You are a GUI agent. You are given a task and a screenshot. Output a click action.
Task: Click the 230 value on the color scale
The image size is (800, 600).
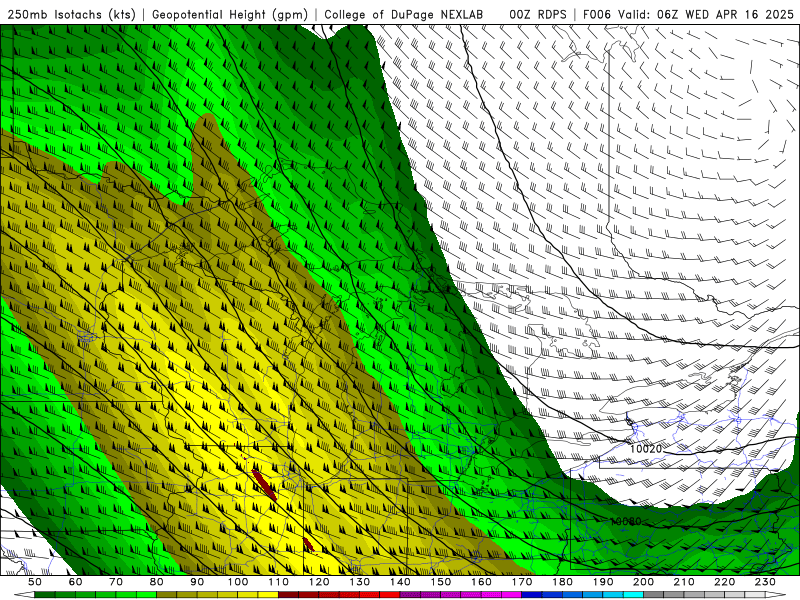coord(765,582)
